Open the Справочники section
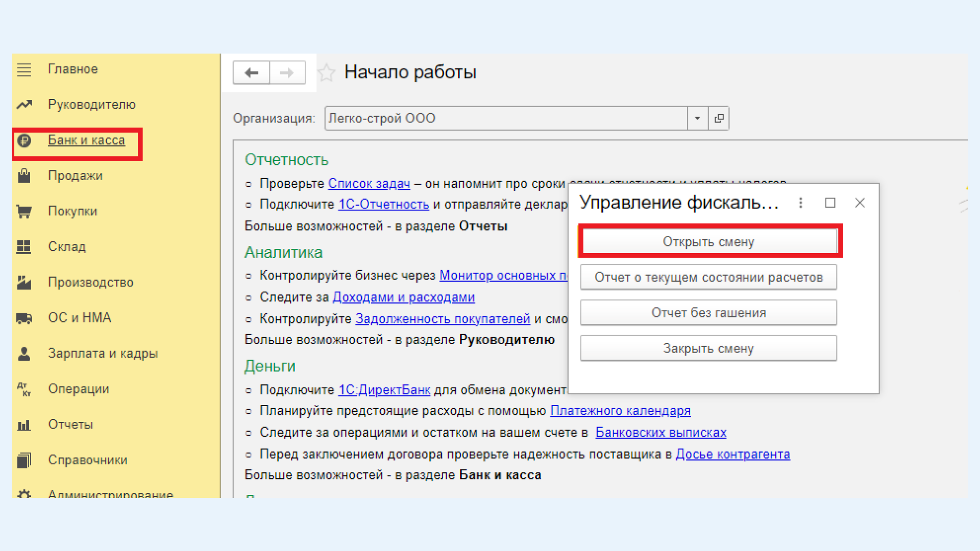The height and width of the screenshot is (551, 980). [x=88, y=460]
